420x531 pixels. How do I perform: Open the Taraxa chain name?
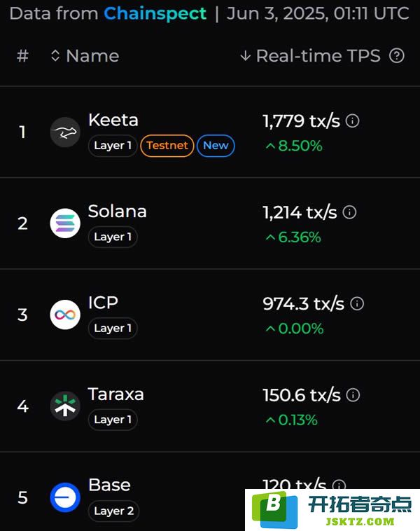(x=115, y=394)
